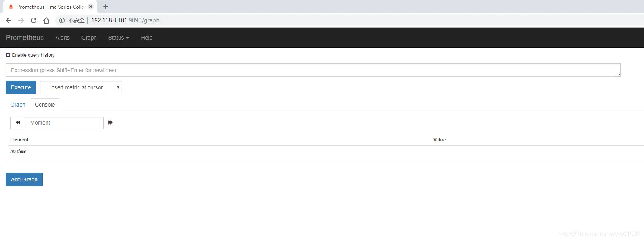Enable query history checkbox
This screenshot has height=241, width=644.
tap(8, 55)
